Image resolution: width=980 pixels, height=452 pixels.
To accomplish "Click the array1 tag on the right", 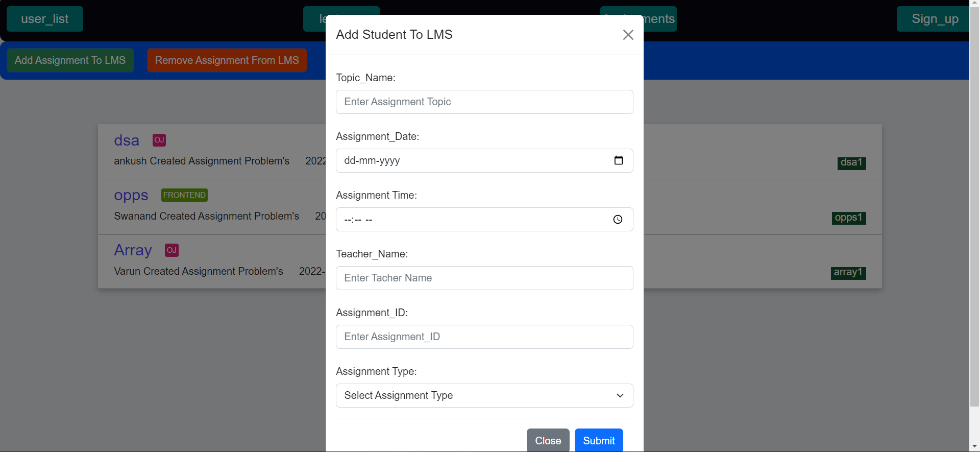I will click(848, 273).
